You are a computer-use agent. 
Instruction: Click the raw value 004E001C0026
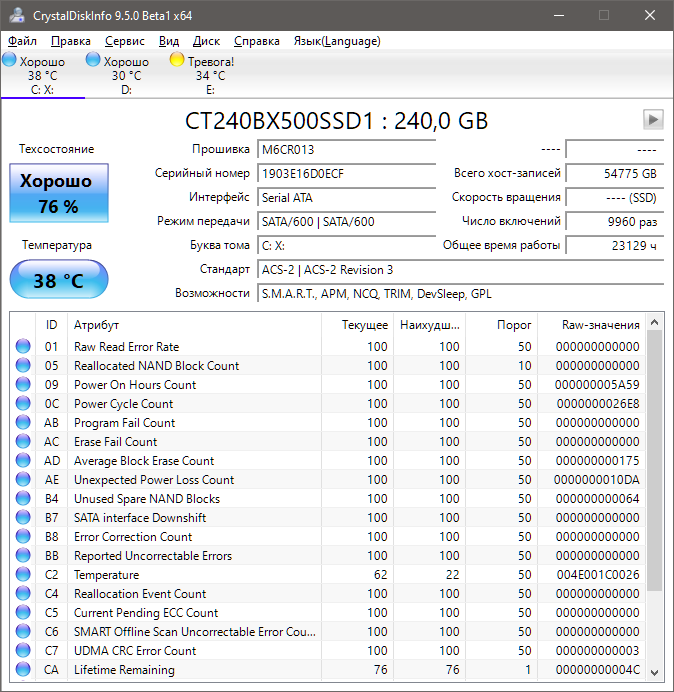pos(598,575)
